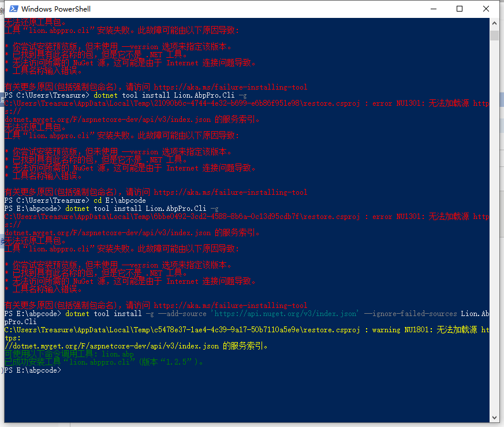Click the scrollbar down arrow
The image size is (504, 427).
tap(495, 417)
